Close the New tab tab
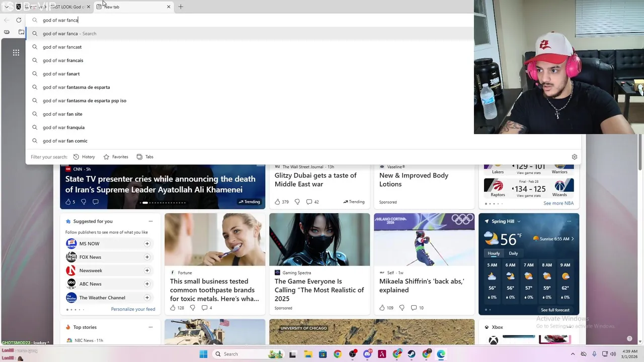This screenshot has height=362, width=644. coord(169,7)
